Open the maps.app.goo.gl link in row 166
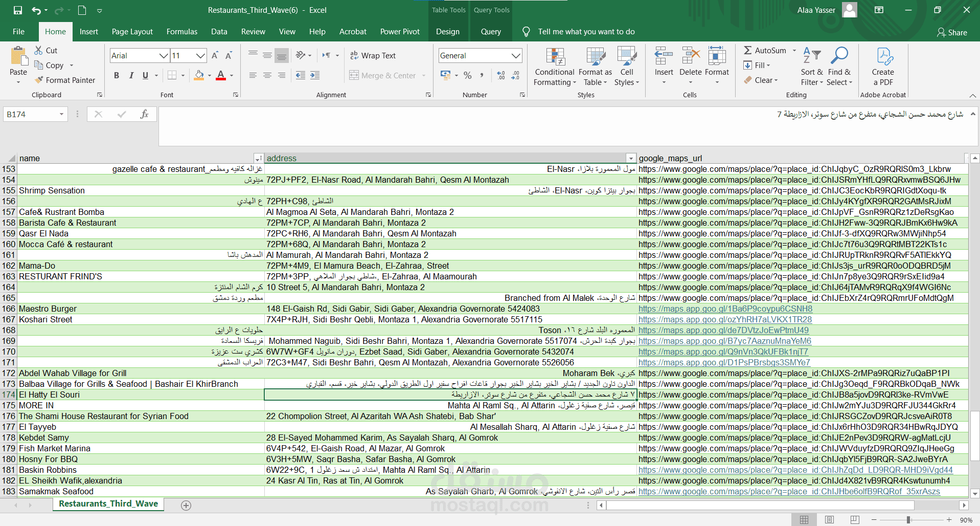This screenshot has height=526, width=980. (x=725, y=309)
